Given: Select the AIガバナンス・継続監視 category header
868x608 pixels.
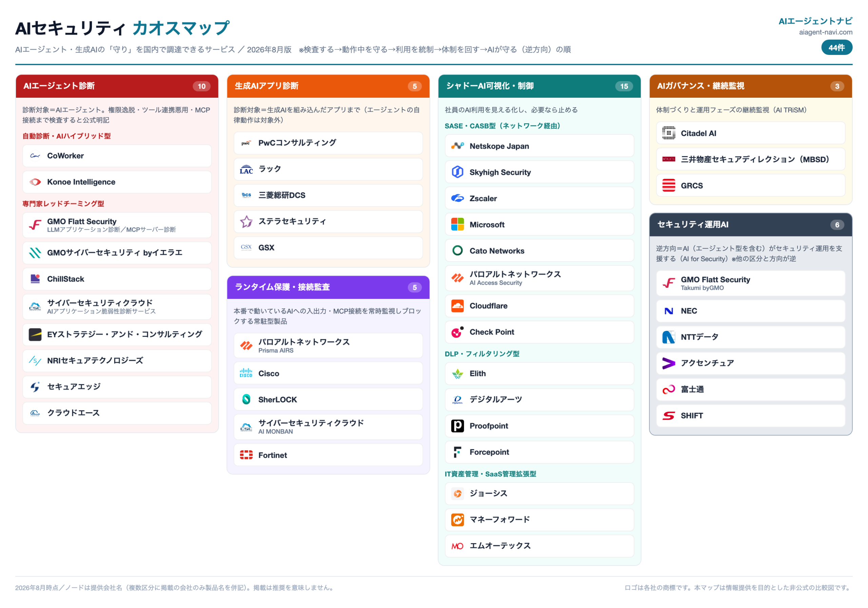Looking at the screenshot, I should (x=751, y=86).
